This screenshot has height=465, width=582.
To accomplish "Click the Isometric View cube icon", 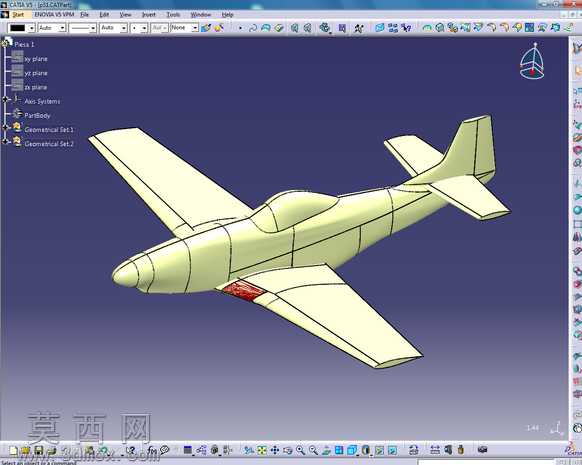I will tap(352, 451).
